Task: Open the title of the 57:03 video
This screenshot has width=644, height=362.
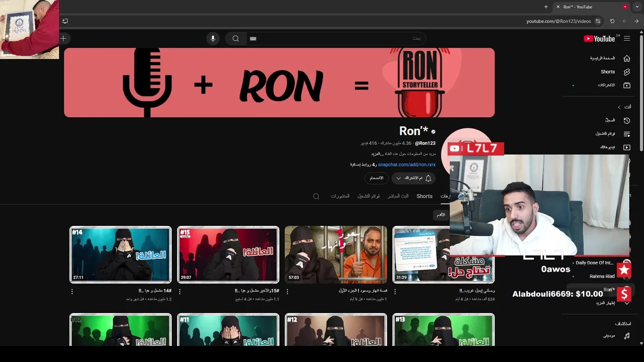Action: [363, 291]
